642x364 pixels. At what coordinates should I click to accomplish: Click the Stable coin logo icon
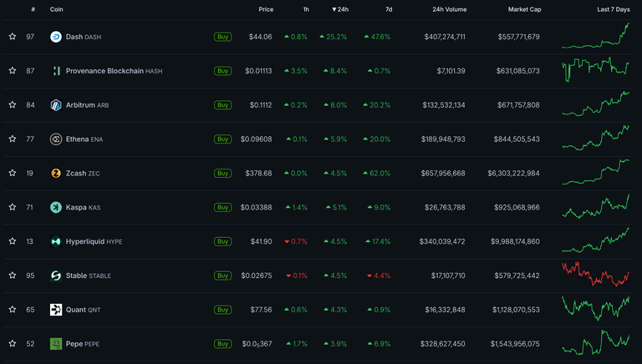pyautogui.click(x=56, y=276)
